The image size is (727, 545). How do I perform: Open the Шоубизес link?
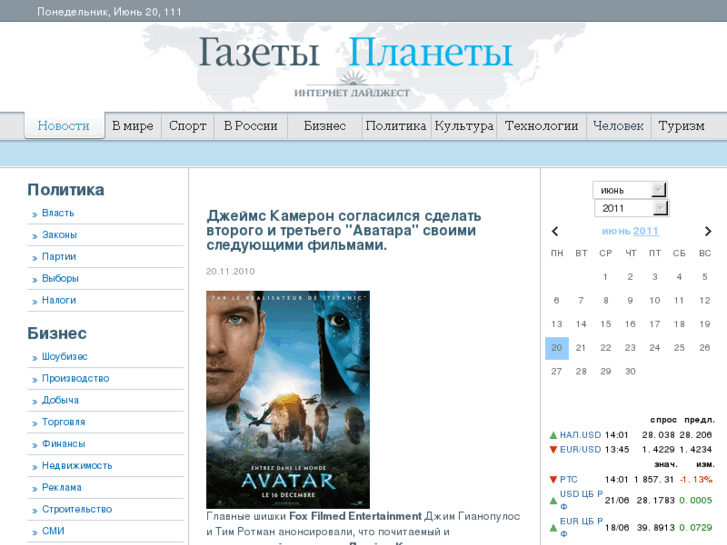(64, 357)
